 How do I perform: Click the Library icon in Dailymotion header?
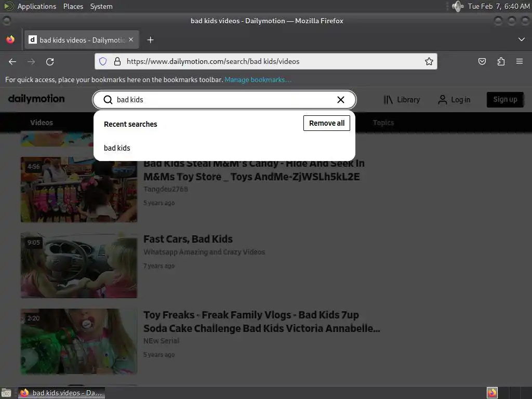click(388, 99)
